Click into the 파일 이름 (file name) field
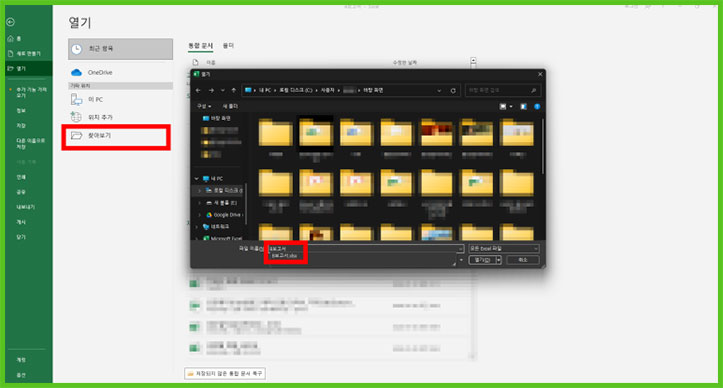This screenshot has width=723, height=388. pyautogui.click(x=366, y=249)
